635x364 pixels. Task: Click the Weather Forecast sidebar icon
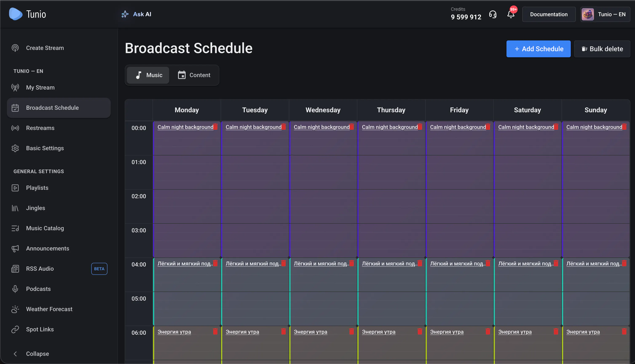coord(15,309)
